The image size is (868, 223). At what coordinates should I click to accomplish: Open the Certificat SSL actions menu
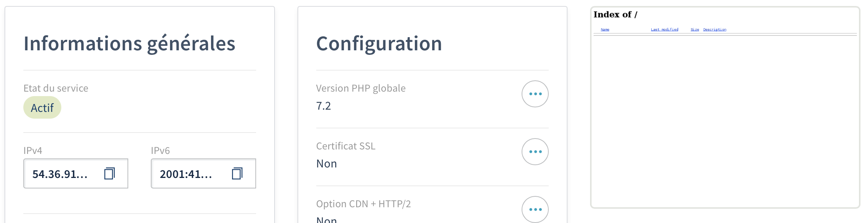(535, 152)
